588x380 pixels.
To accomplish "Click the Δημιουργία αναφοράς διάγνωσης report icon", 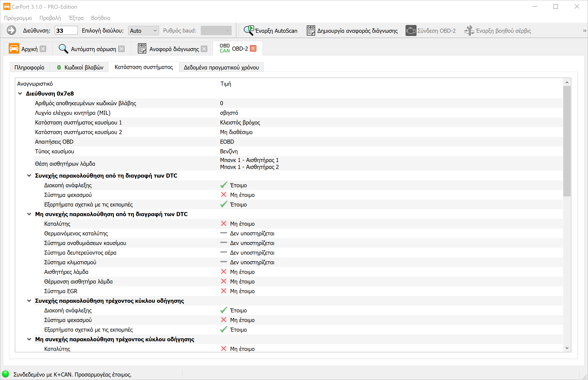I will (x=311, y=31).
